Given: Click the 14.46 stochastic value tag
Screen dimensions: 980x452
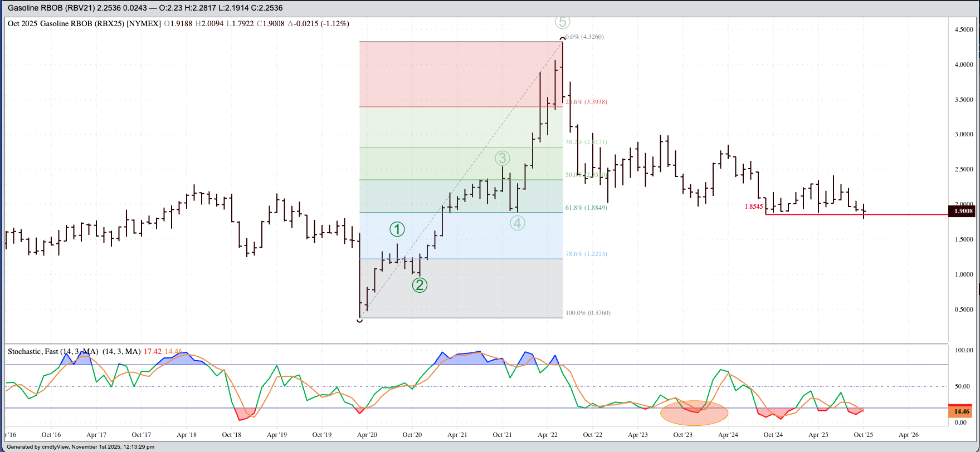Looking at the screenshot, I should (x=962, y=412).
